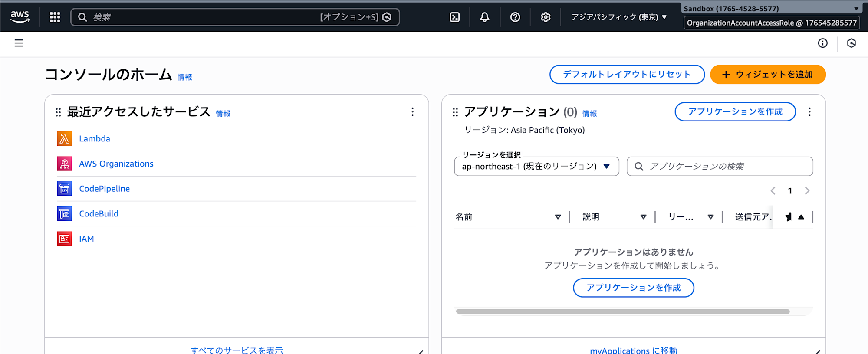Sort ascending via the triangle beside 送信元ア.
Viewport: 868px width, 354px height.
[x=801, y=217]
